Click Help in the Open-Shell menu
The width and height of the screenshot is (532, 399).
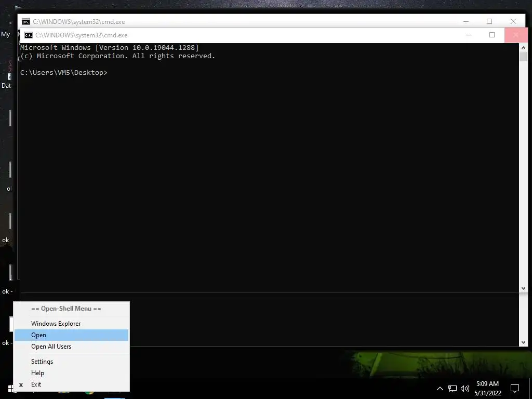pos(71,373)
